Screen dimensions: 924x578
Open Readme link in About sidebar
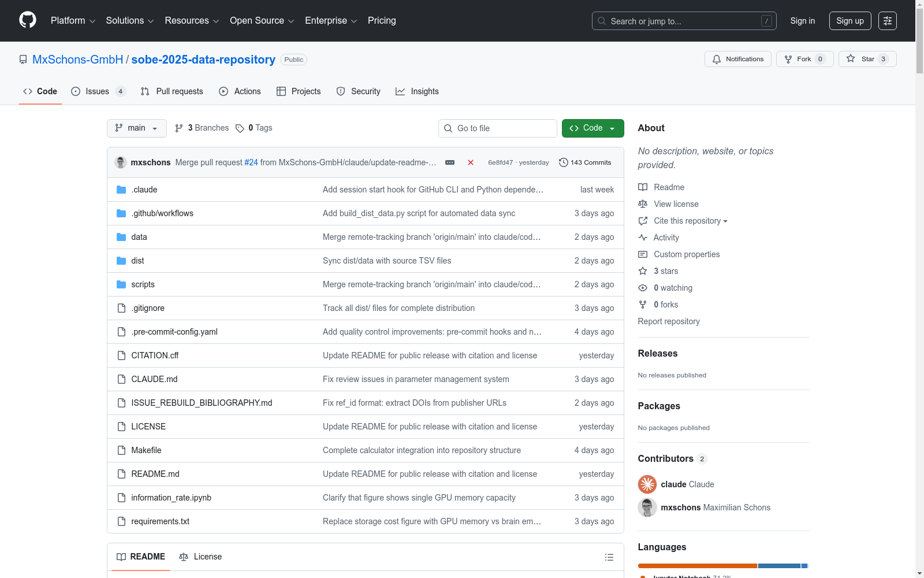661,187
